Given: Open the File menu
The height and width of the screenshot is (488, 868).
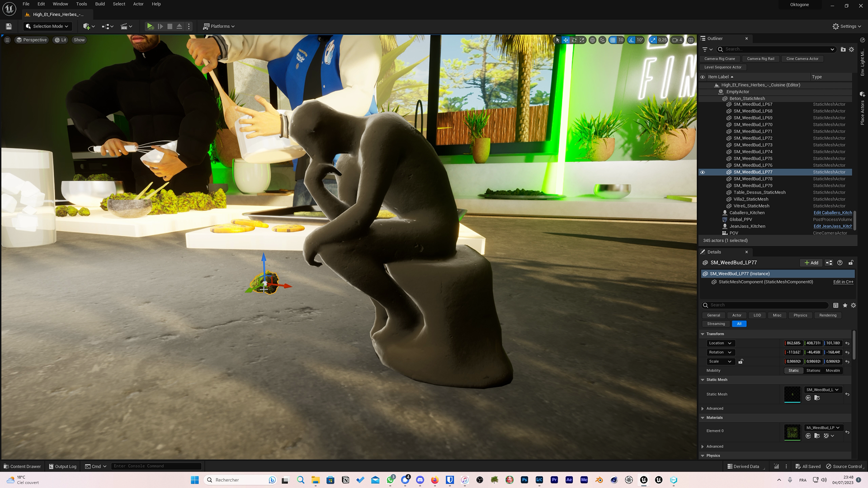Looking at the screenshot, I should click(26, 4).
